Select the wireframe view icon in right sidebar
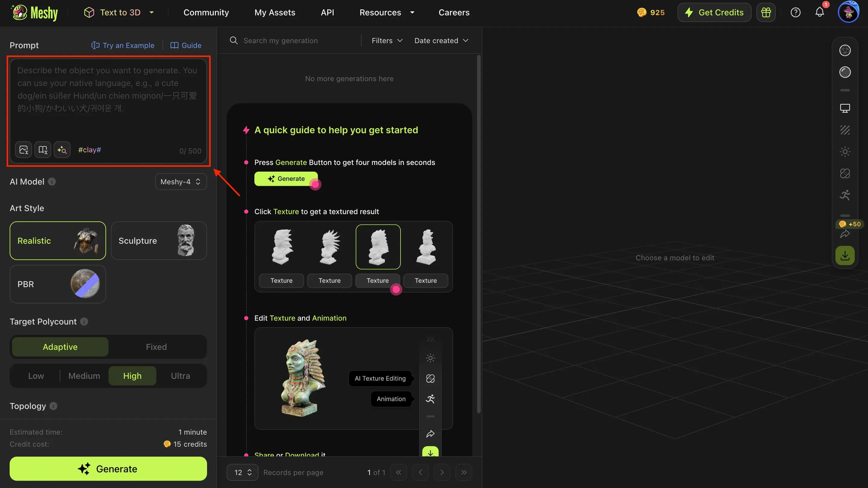 845,130
